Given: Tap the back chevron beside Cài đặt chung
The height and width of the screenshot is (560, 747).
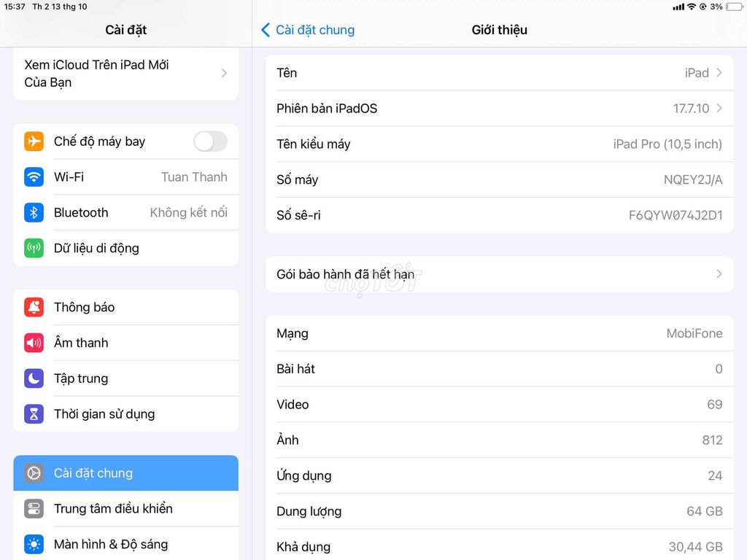Looking at the screenshot, I should click(x=266, y=30).
